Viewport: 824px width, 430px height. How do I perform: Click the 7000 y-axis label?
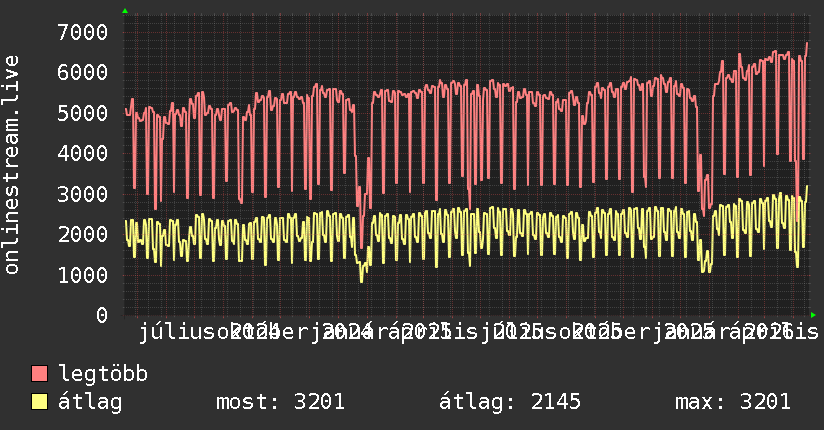click(83, 32)
